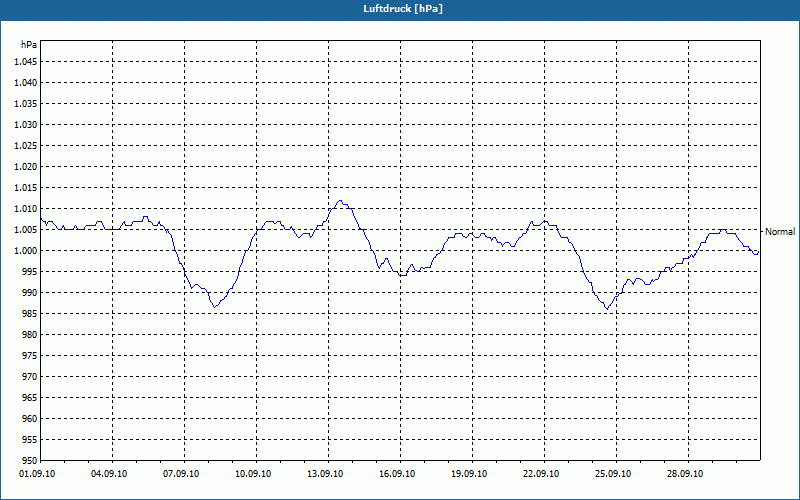Click y-axis value 1.040
The height and width of the screenshot is (500, 800).
click(x=26, y=83)
